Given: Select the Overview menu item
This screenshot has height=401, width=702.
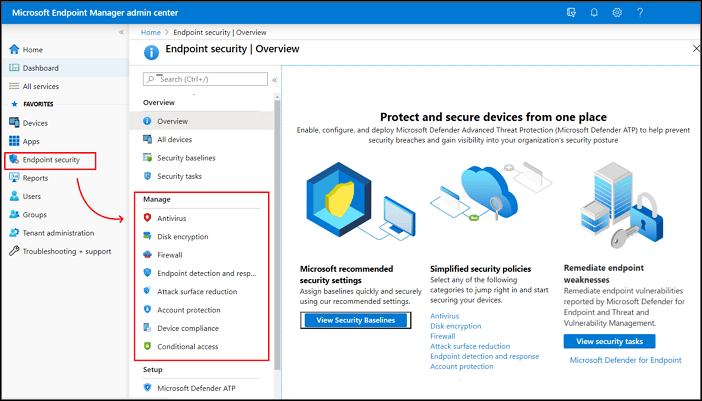Looking at the screenshot, I should [201, 121].
